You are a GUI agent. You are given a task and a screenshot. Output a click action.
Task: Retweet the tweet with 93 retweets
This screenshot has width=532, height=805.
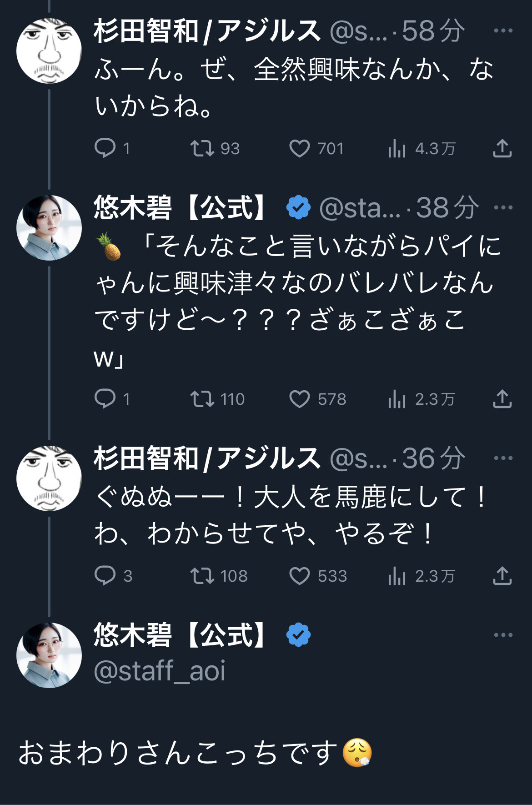tap(202, 148)
